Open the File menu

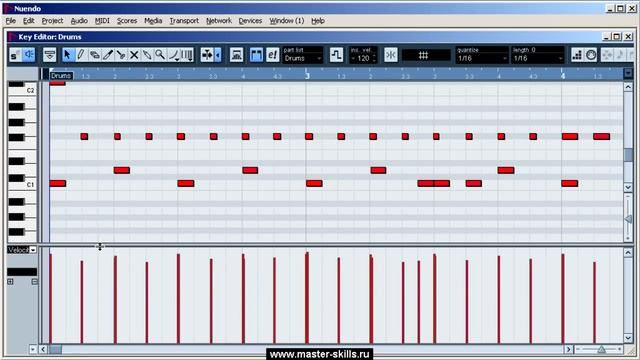point(11,21)
